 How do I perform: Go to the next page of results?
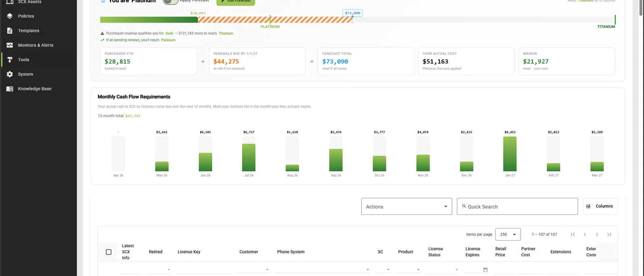[x=597, y=235]
